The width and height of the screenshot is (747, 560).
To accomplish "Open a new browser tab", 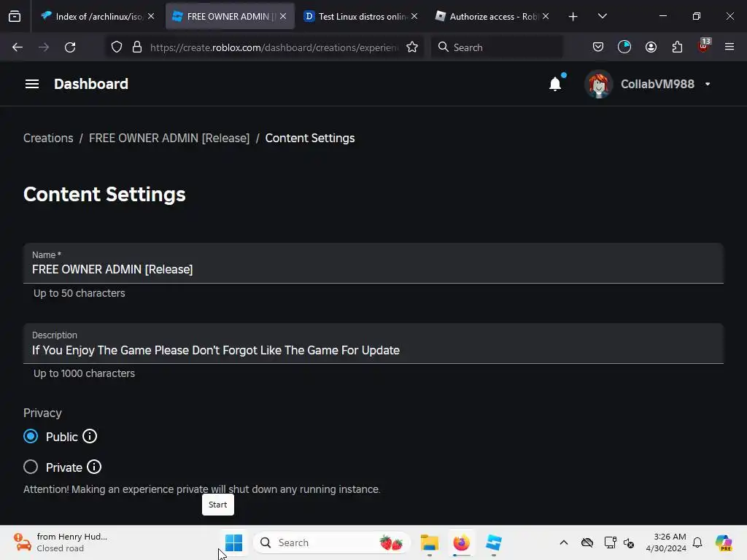I will coord(573,17).
